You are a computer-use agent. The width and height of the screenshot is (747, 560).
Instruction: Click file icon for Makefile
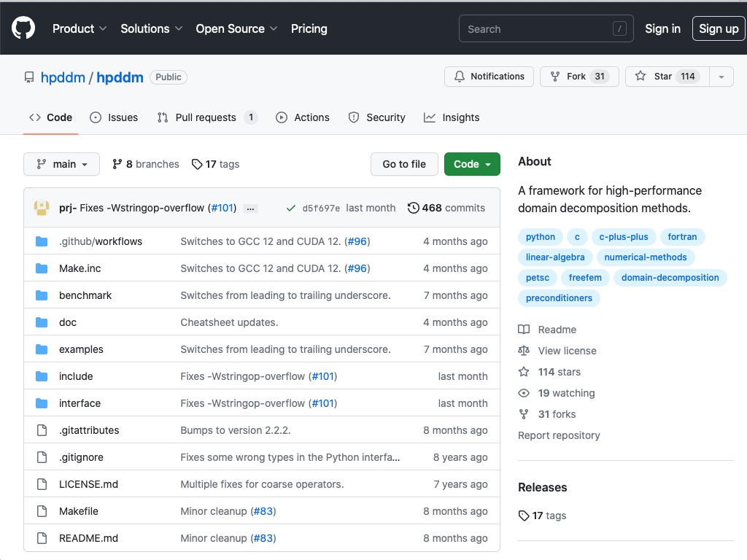(42, 511)
